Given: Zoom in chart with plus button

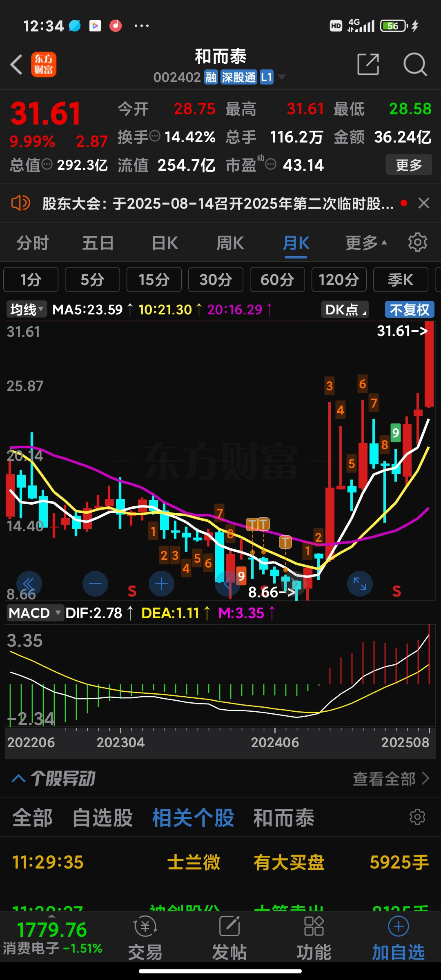Looking at the screenshot, I should tap(161, 584).
